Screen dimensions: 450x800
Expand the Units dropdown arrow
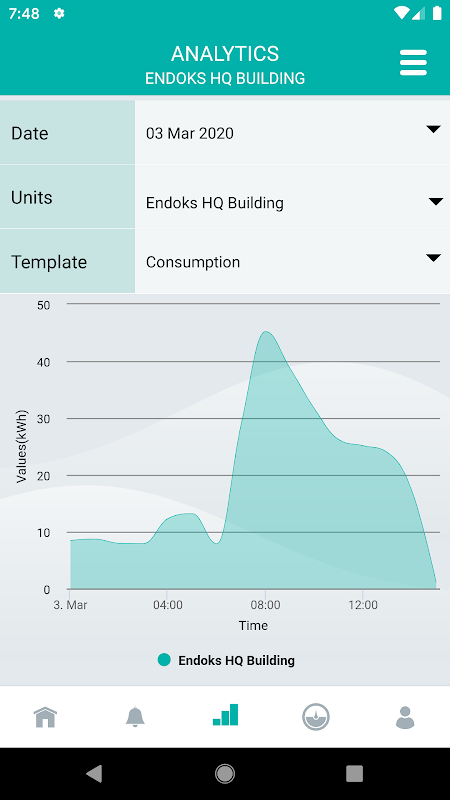click(436, 202)
